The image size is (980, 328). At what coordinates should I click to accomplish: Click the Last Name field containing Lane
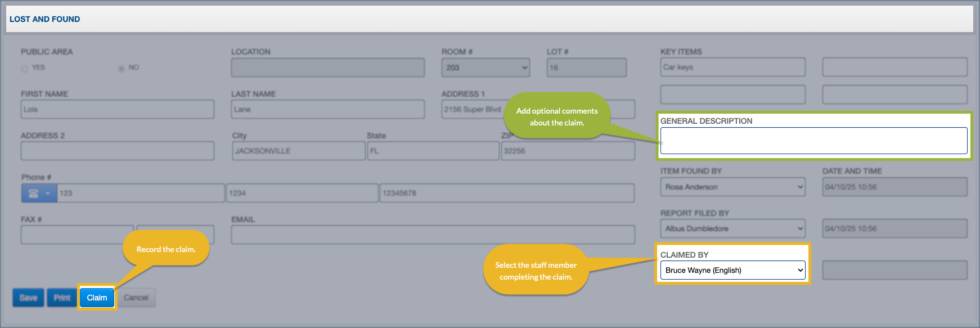pos(327,109)
